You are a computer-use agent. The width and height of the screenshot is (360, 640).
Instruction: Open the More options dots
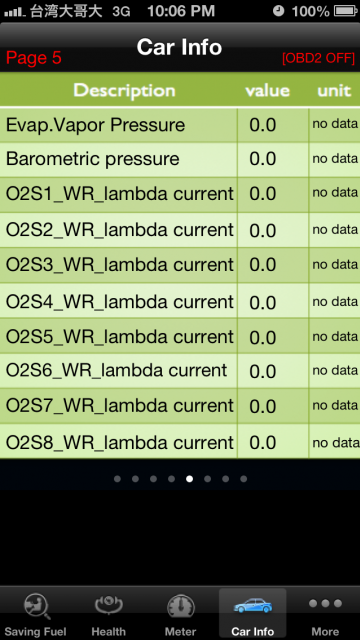pyautogui.click(x=325, y=603)
